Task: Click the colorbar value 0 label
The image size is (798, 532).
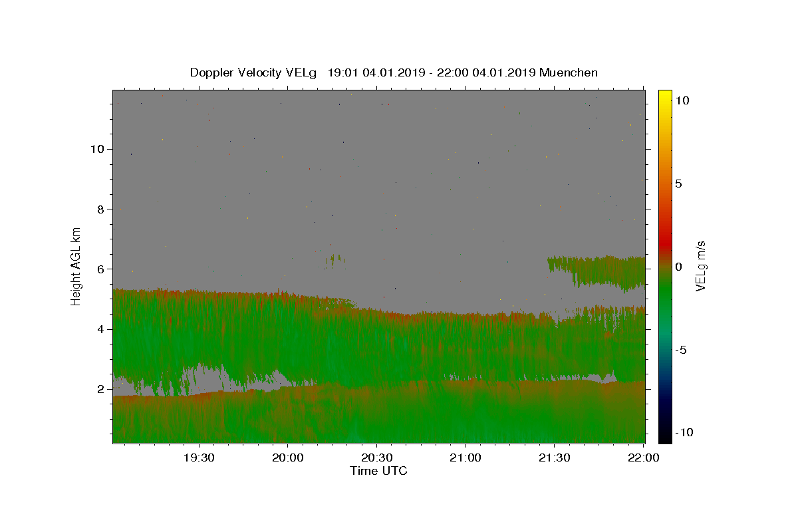Action: [678, 267]
